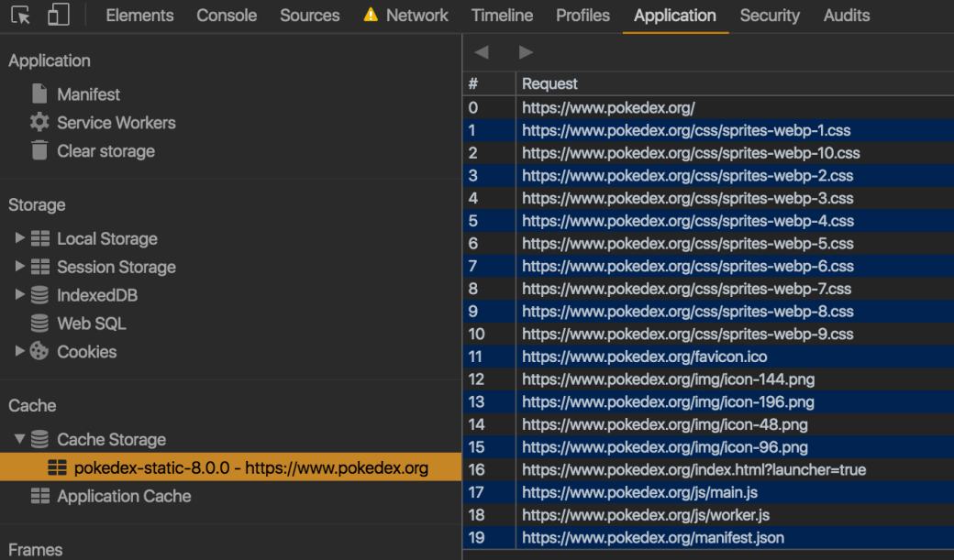Viewport: 954px width, 560px height.
Task: Select row 0 https://www.pokedex.org/
Action: (x=708, y=107)
